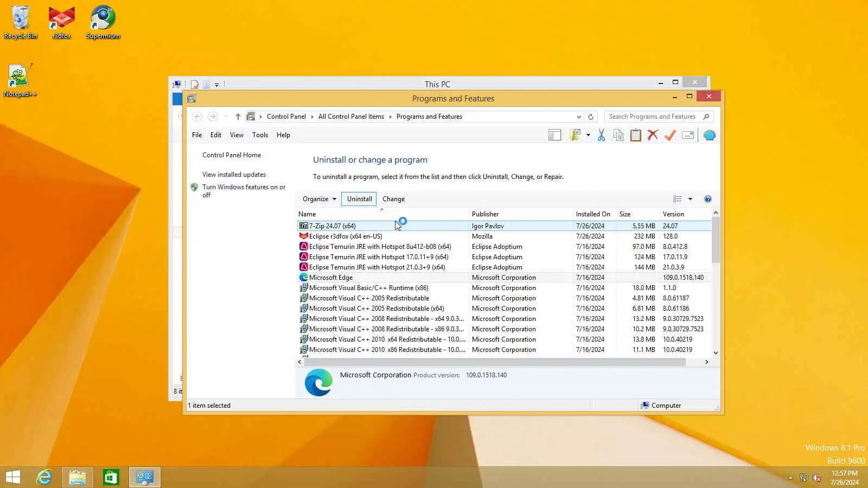
Task: Click the Properties card toolbar icon
Action: pos(688,135)
